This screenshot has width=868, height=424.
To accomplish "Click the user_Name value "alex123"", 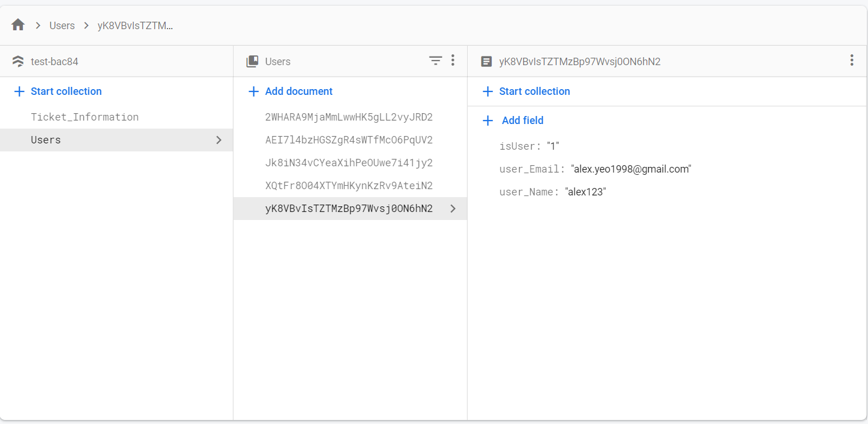I will tap(585, 192).
